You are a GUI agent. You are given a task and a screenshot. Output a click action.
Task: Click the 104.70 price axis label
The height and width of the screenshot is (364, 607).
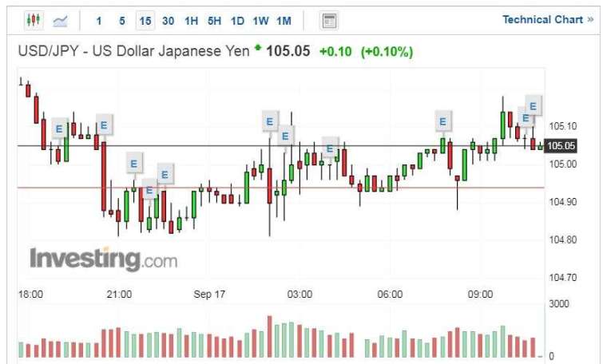coord(562,278)
